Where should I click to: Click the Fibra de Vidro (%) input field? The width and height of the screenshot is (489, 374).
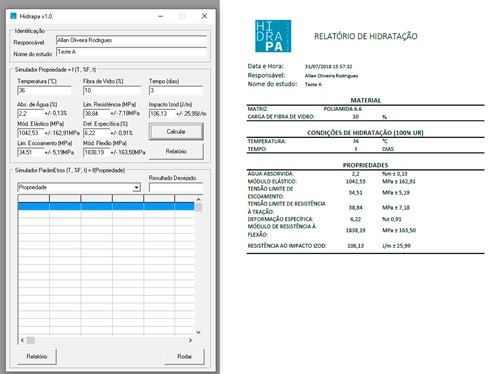tap(112, 90)
